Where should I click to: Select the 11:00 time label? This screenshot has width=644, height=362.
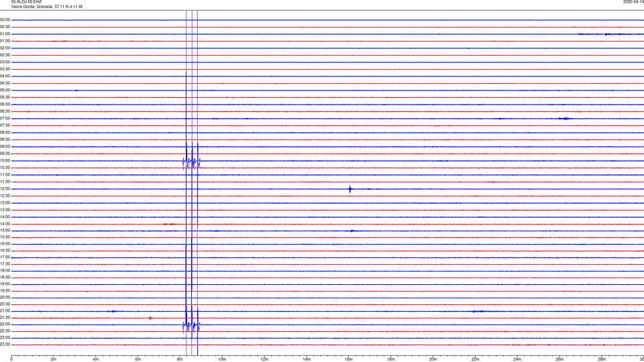[5, 175]
